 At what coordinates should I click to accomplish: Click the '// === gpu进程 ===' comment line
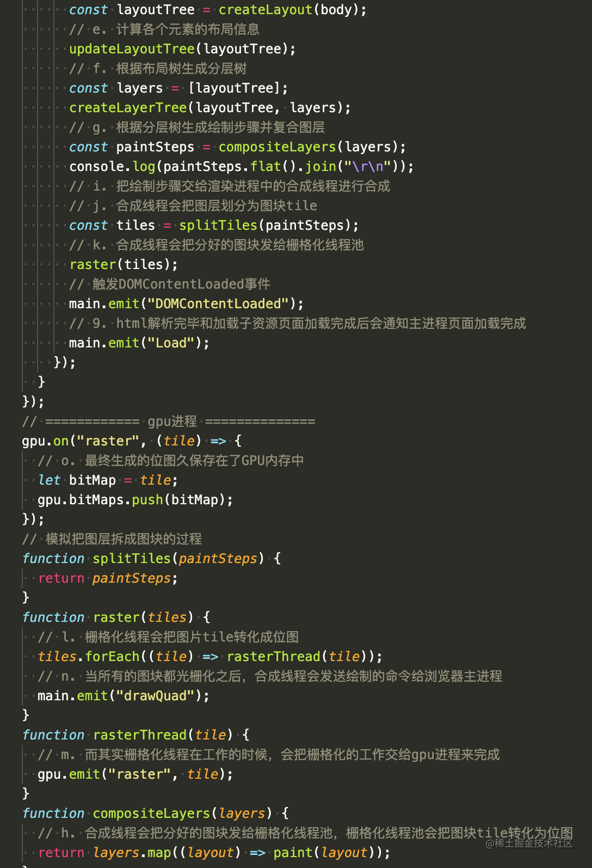[x=169, y=421]
